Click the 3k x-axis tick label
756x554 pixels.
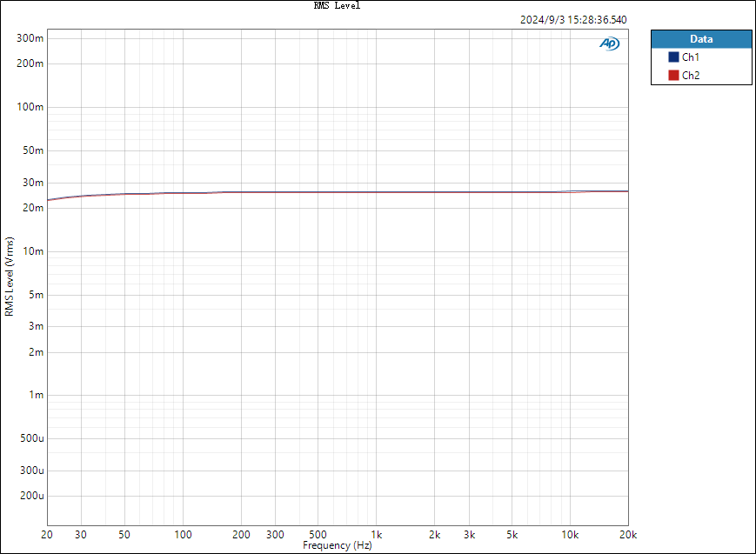pyautogui.click(x=469, y=535)
